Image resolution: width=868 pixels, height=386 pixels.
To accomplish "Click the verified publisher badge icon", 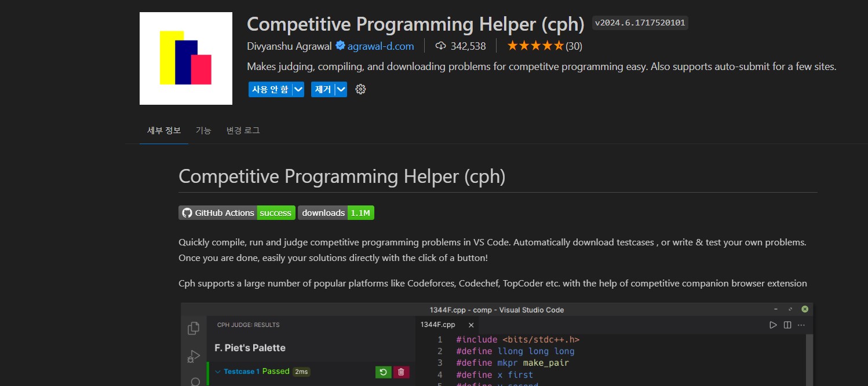I will (x=340, y=46).
